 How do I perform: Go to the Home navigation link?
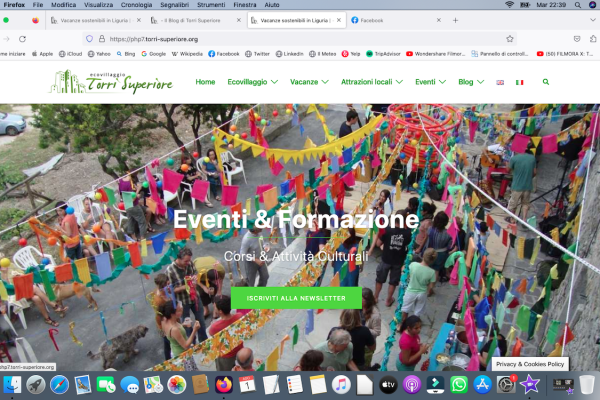coord(205,82)
